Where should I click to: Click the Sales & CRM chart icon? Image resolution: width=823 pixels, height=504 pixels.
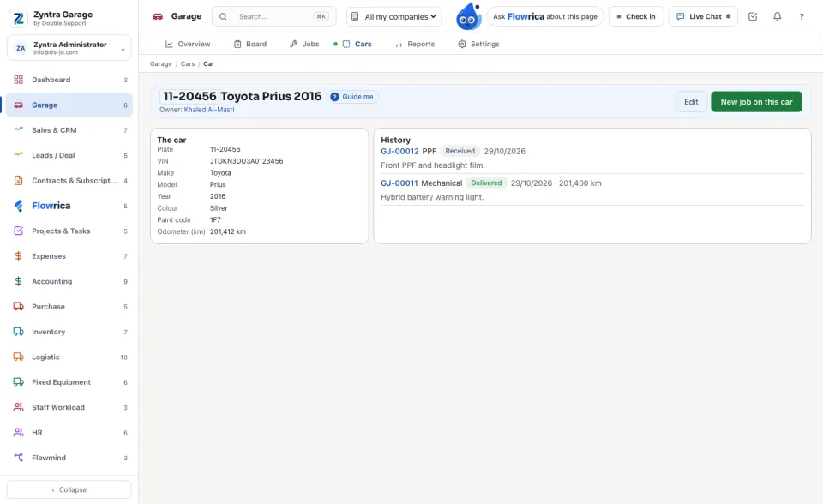click(18, 130)
